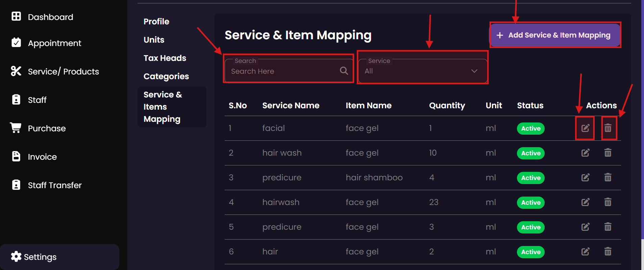The width and height of the screenshot is (644, 270).
Task: Click the search magnifier icon
Action: pyautogui.click(x=344, y=71)
